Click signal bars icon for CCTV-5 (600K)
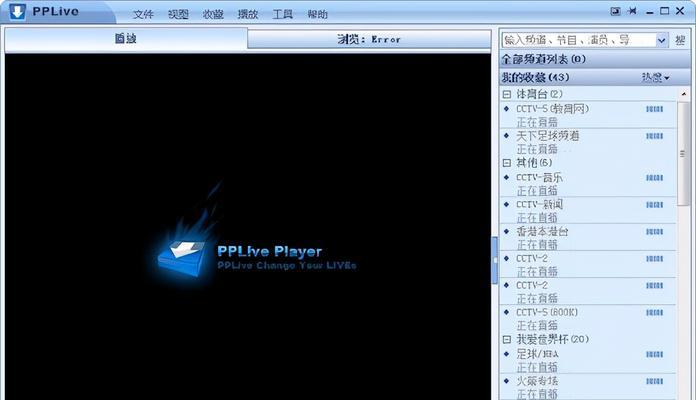 click(654, 313)
